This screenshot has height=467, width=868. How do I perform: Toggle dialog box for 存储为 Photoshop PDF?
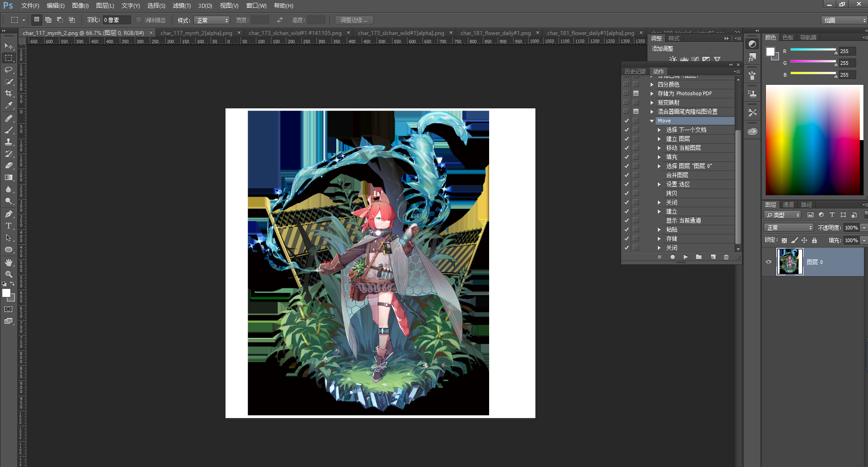[x=636, y=93]
